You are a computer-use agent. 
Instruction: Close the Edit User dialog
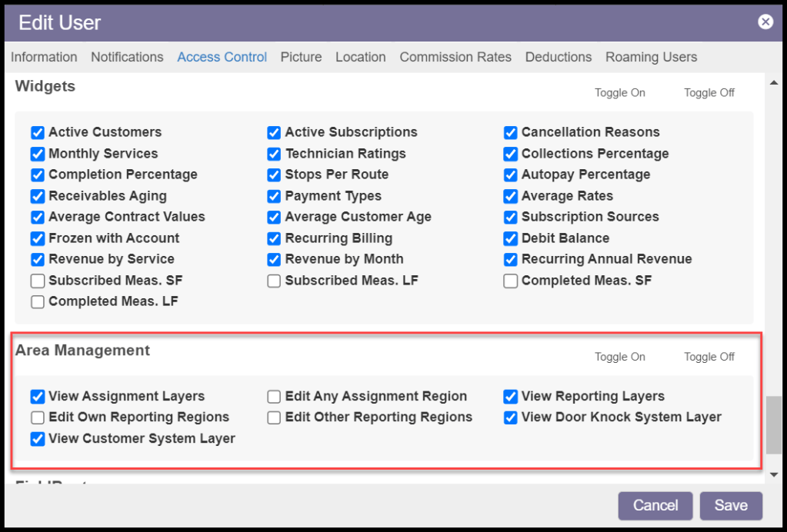[765, 22]
